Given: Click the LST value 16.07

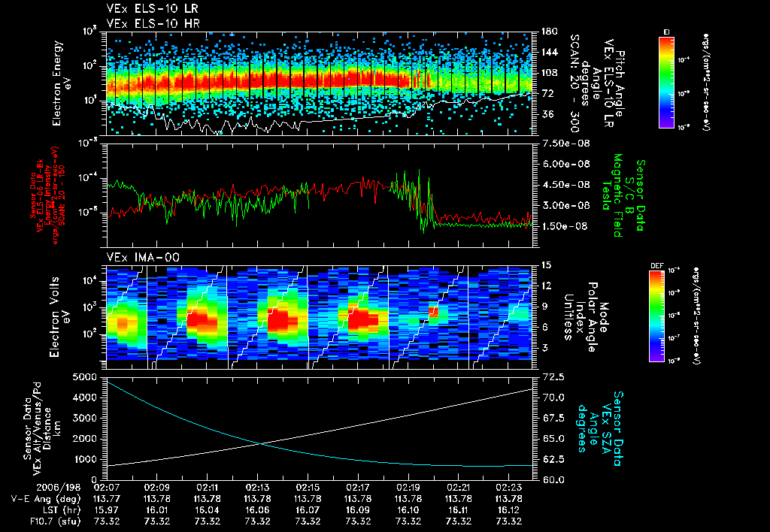Looking at the screenshot, I should pyautogui.click(x=308, y=510).
